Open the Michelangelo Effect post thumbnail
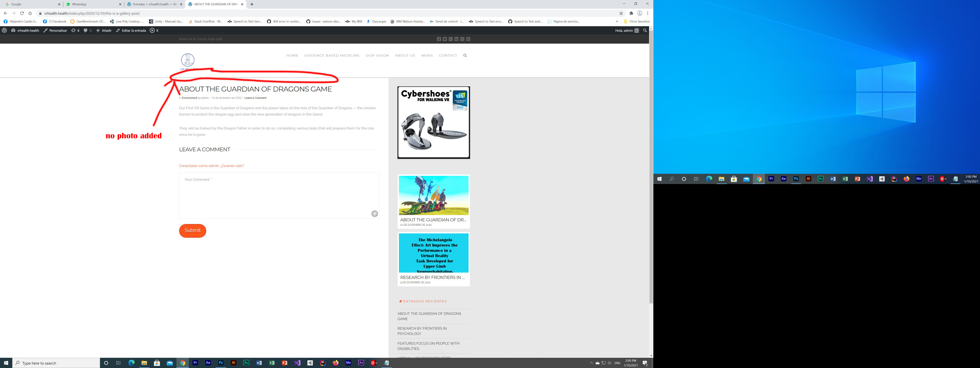Viewport: 980px width, 368px height. (x=434, y=253)
